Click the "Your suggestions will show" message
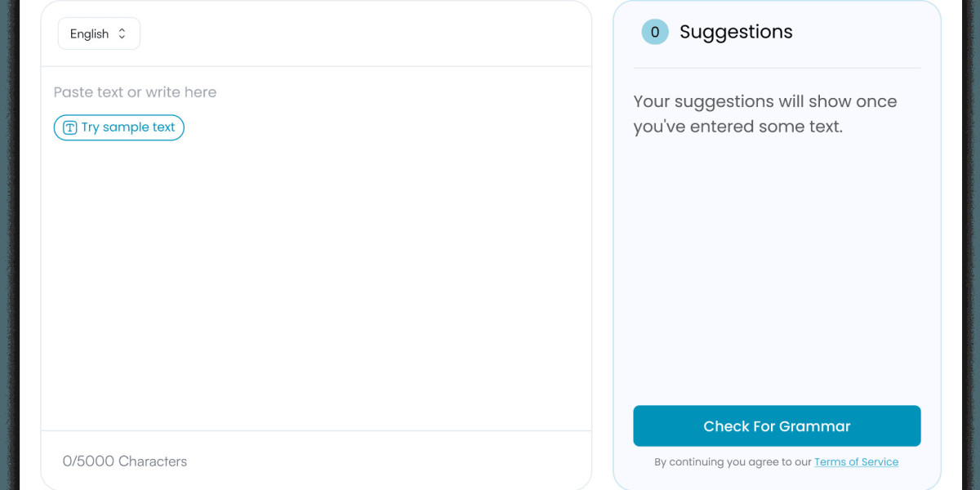 point(765,102)
